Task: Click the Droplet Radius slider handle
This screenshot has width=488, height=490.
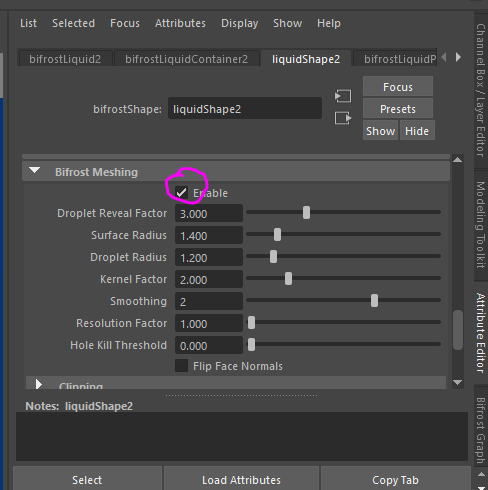Action: 273,256
